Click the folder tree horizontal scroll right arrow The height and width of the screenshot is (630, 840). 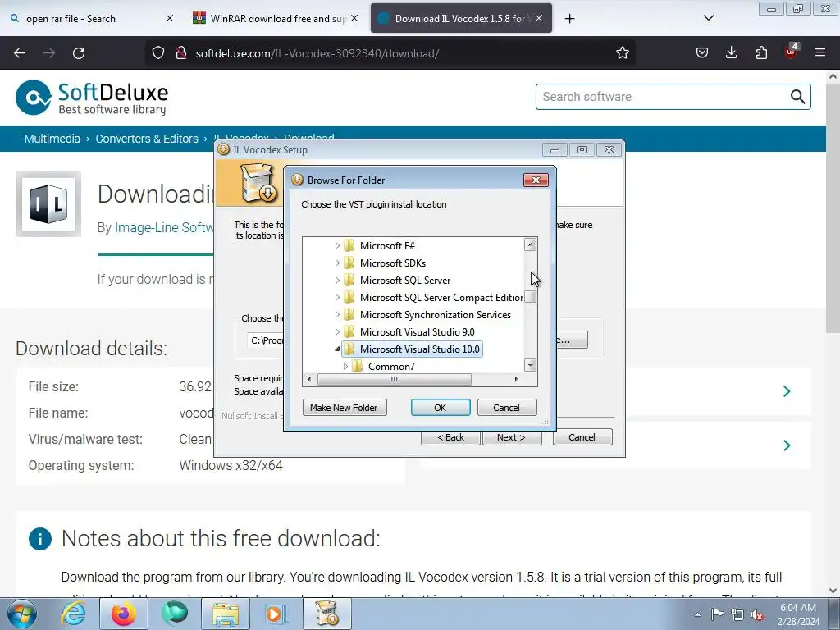(516, 379)
